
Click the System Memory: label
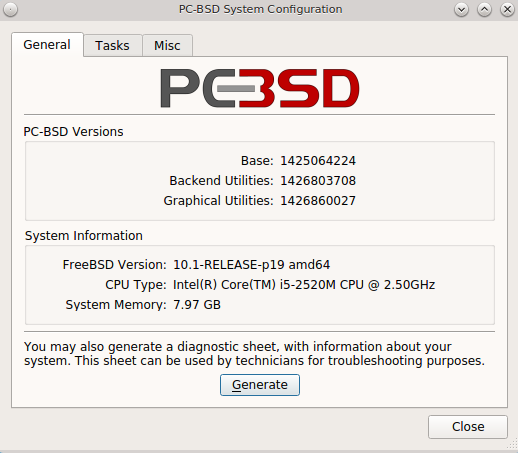116,305
